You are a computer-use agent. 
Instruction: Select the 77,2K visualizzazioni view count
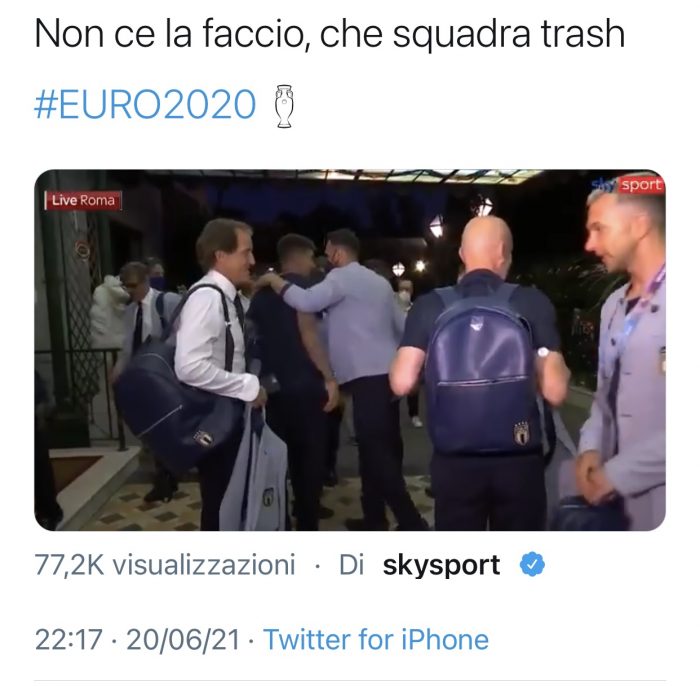point(165,565)
